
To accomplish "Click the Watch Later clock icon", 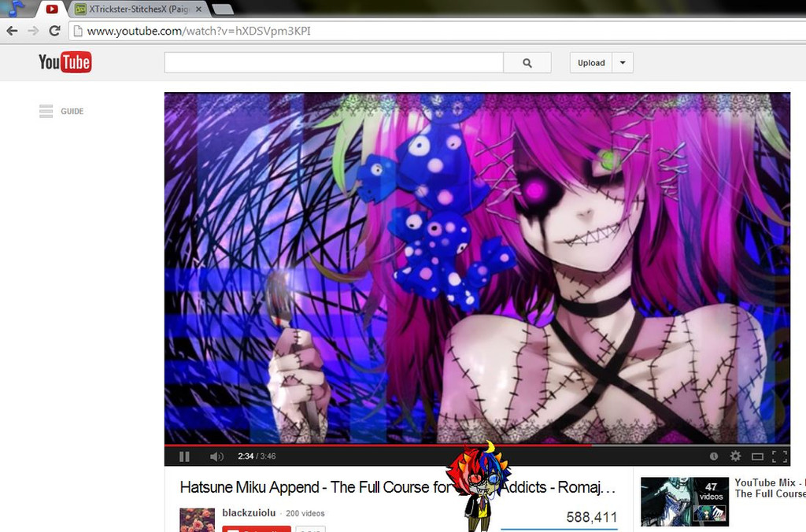I will (713, 456).
